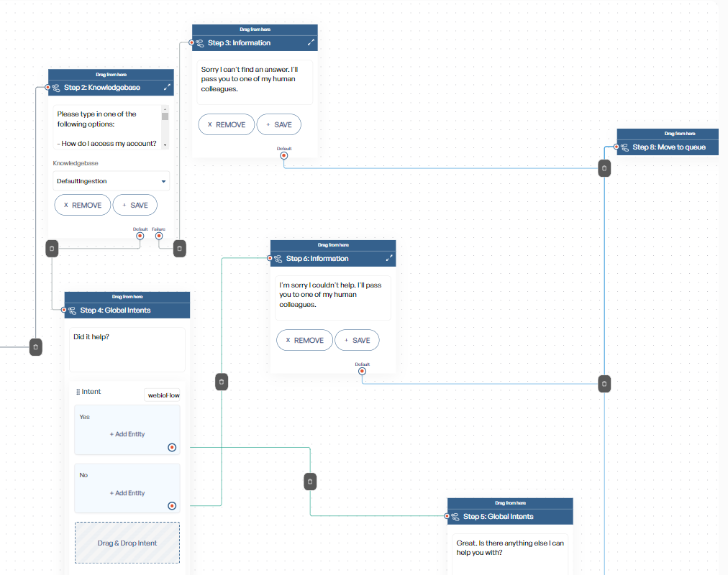Click Step 6 Default output connector

(x=362, y=372)
